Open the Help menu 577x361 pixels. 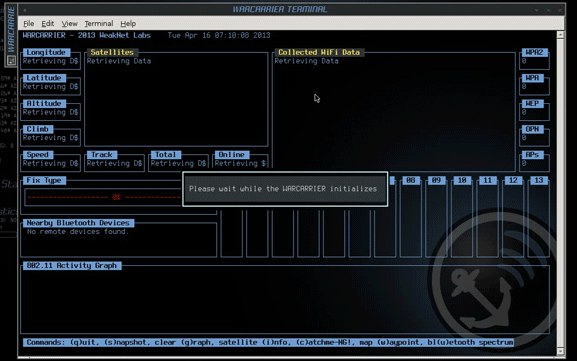tap(128, 24)
